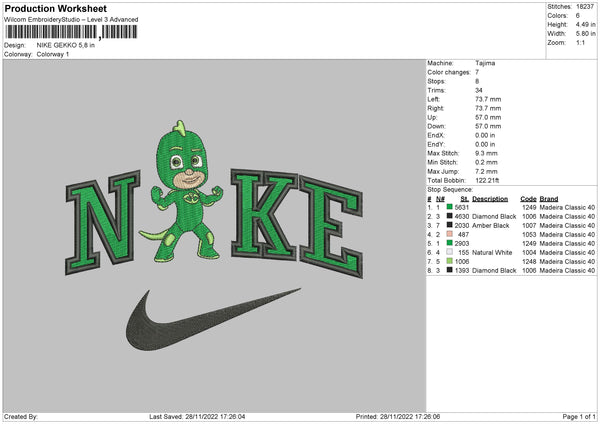Click the 'Color changes:' label
The height and width of the screenshot is (424, 600).
click(449, 72)
